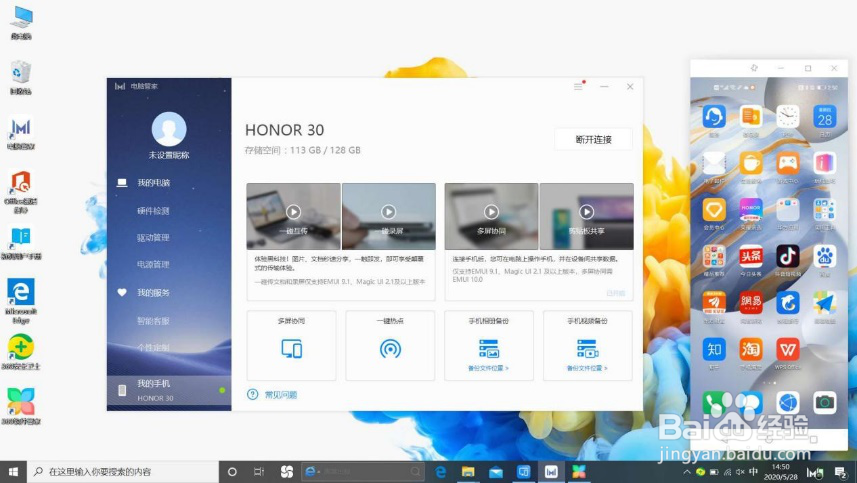
Task: Select 硬件检测 in the sidebar
Action: (x=153, y=211)
